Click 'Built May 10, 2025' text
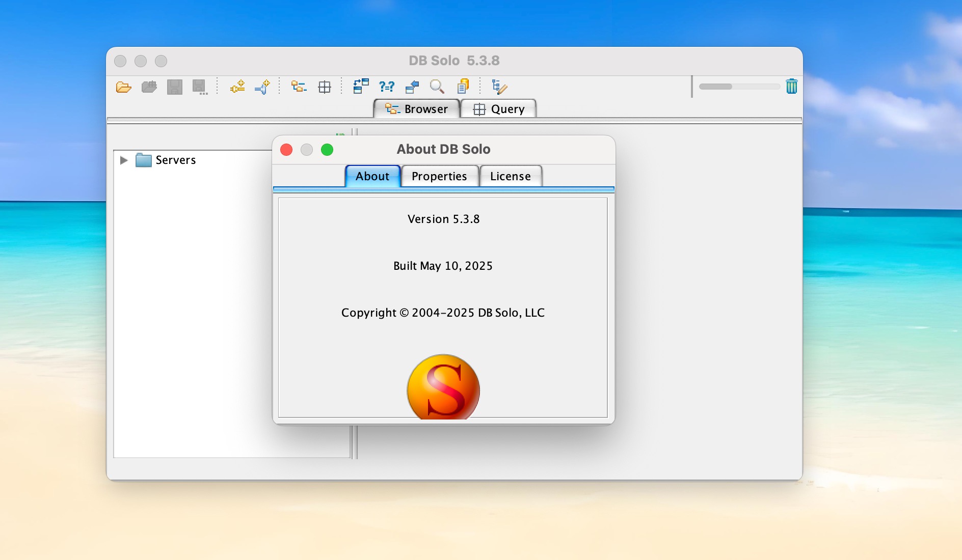962x560 pixels. coord(443,266)
